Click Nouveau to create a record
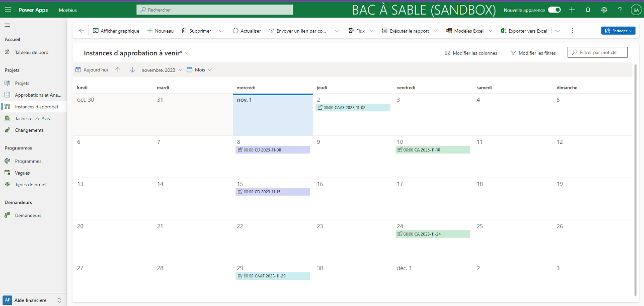644x306 pixels. tap(160, 31)
